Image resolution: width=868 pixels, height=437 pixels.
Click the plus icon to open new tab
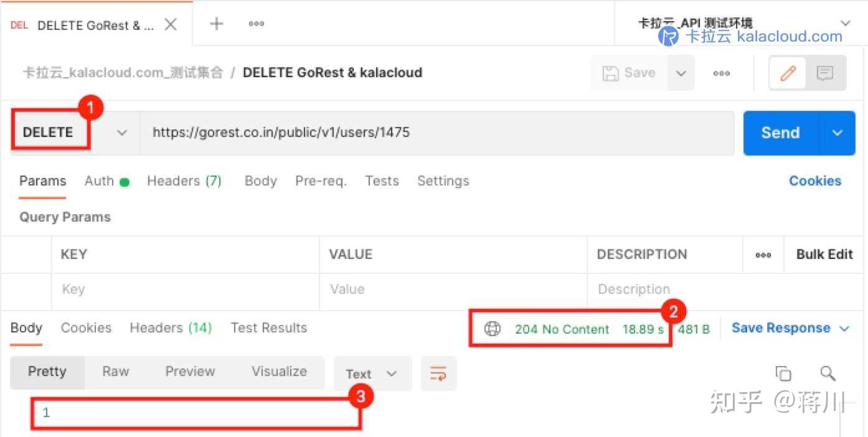click(215, 23)
